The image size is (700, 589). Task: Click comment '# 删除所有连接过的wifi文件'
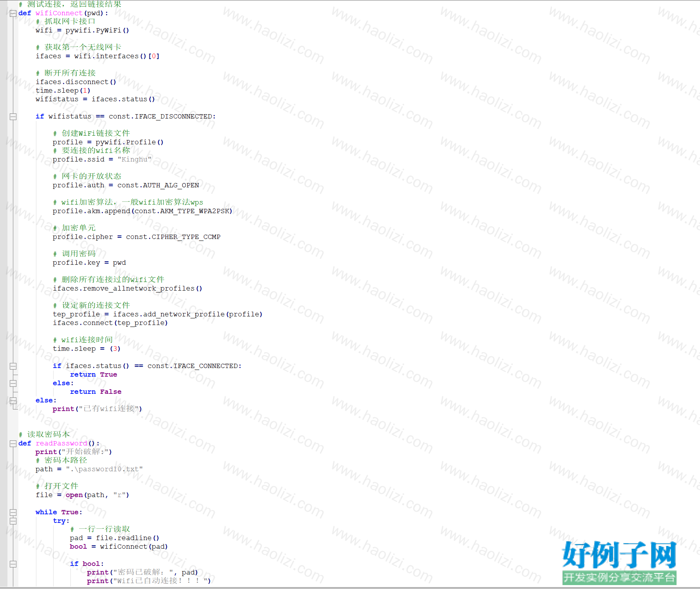(108, 280)
